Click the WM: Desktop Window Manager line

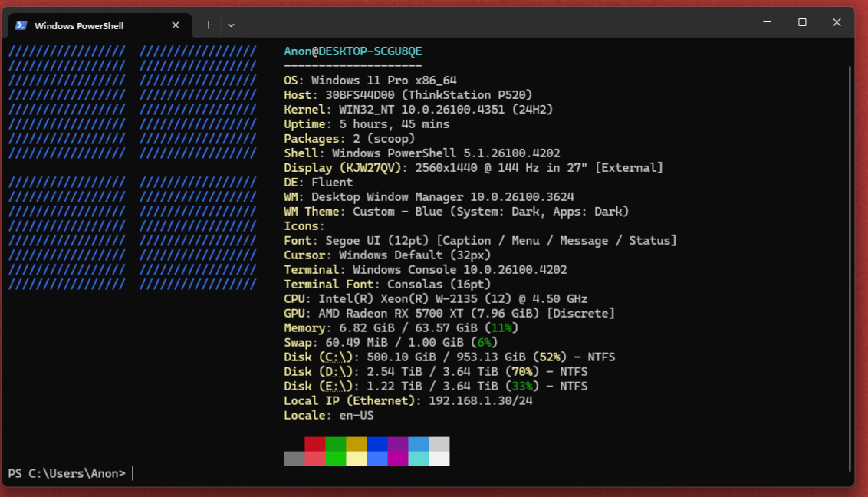point(429,197)
